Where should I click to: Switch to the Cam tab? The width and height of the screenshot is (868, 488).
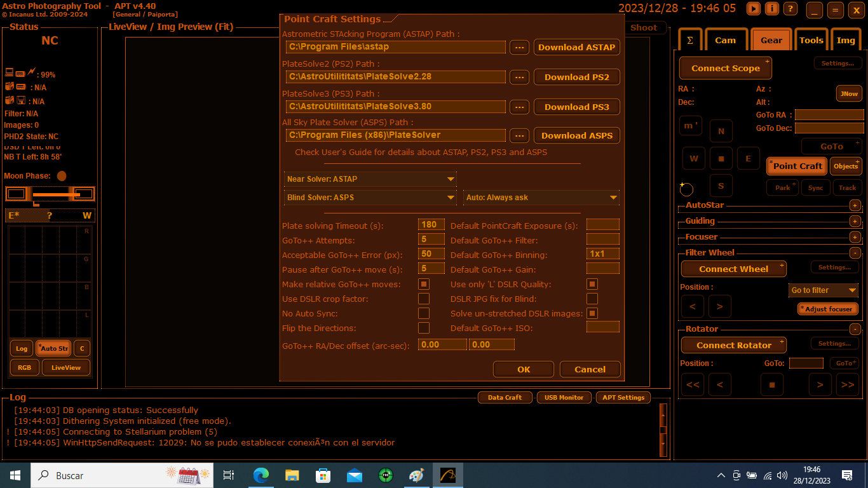point(725,39)
